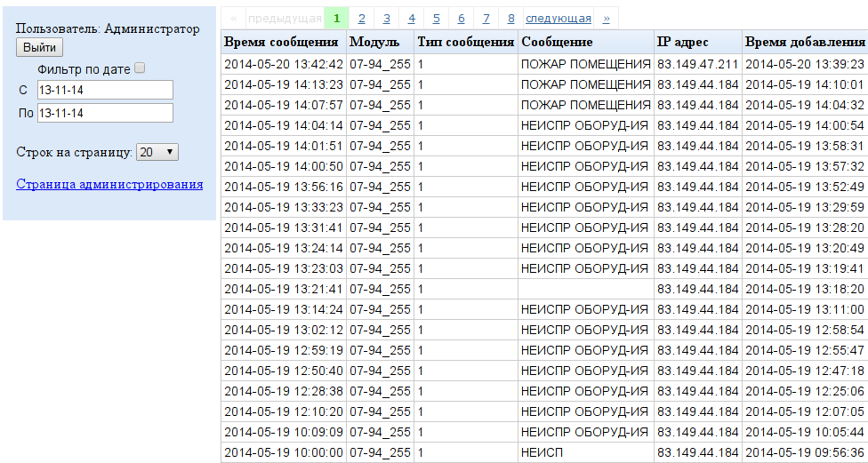The height and width of the screenshot is (463, 868).
Task: Click the Выйти logout button
Action: point(39,48)
